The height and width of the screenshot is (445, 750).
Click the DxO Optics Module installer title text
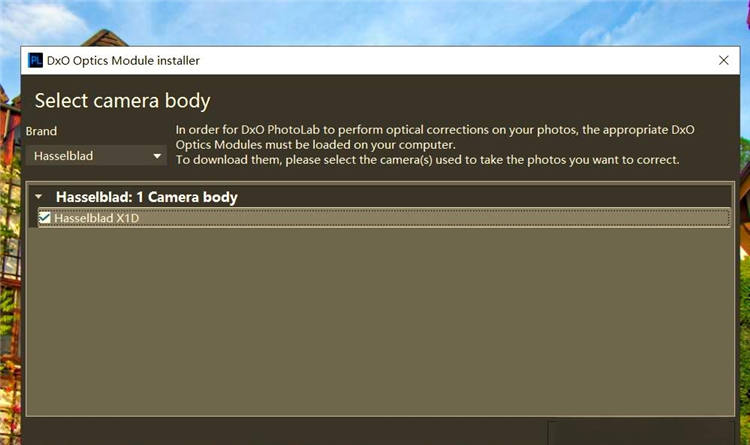pyautogui.click(x=123, y=61)
